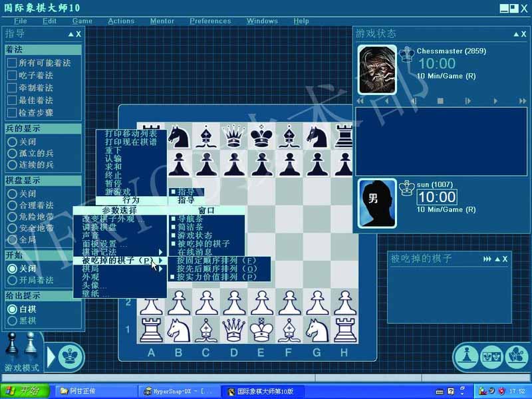Viewport: 532px width, 399px height.
Task: Select the white knight on B1
Action: click(178, 330)
